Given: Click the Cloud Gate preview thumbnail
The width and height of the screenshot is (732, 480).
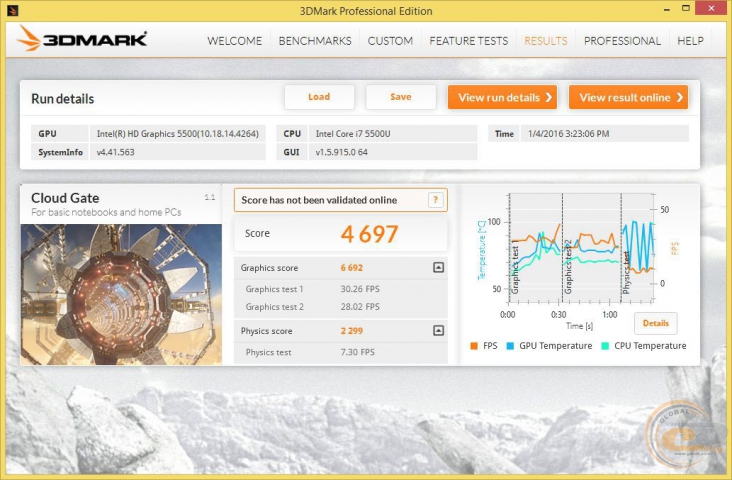Looking at the screenshot, I should [x=121, y=294].
